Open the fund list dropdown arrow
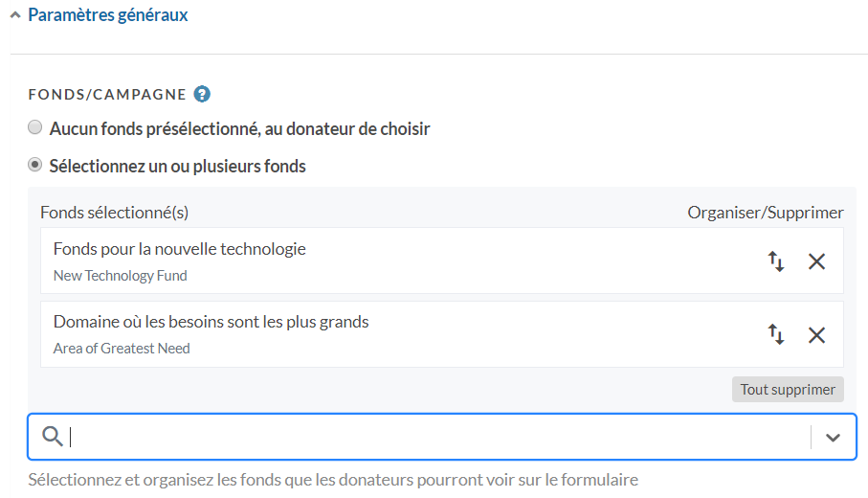868x498 pixels. [x=833, y=437]
